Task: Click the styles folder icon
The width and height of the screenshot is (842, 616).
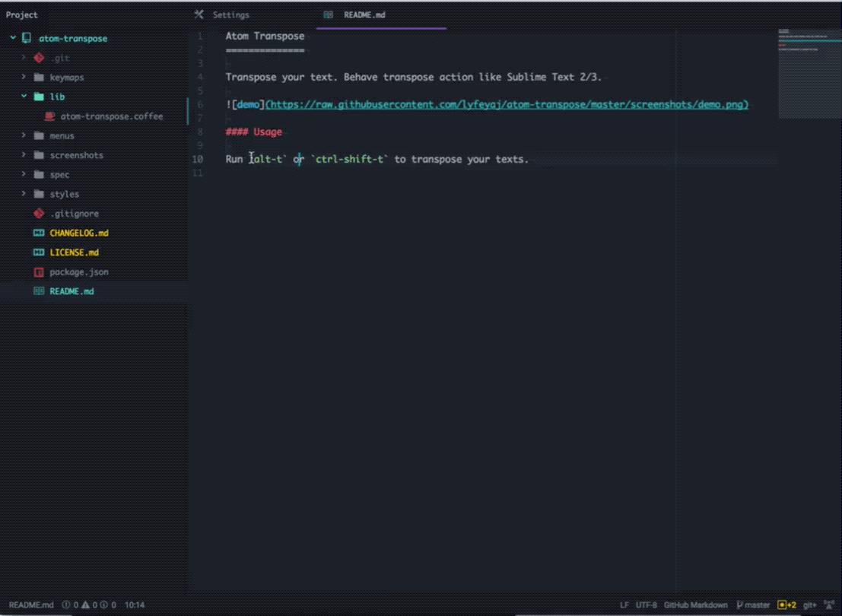Action: (39, 194)
